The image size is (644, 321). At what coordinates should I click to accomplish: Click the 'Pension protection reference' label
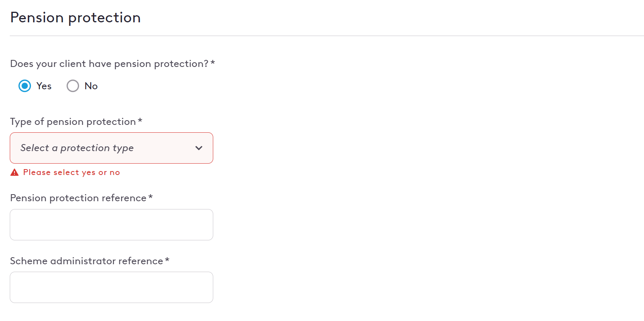tap(78, 198)
